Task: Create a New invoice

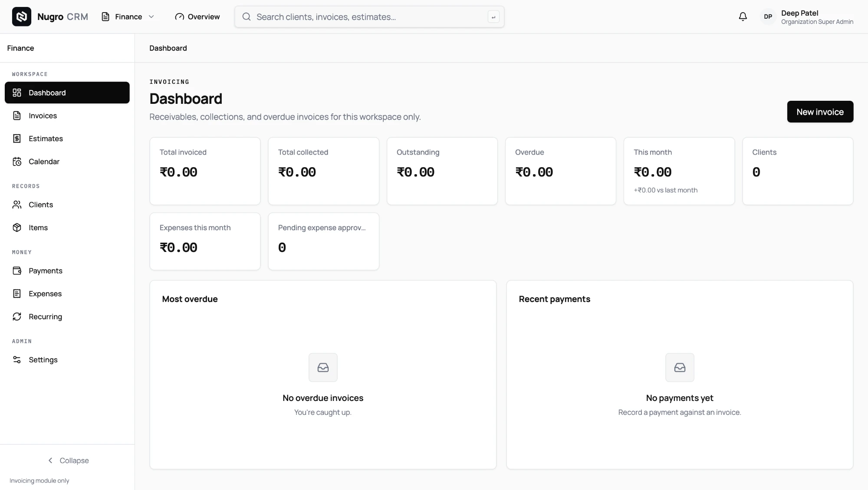Action: pos(820,112)
